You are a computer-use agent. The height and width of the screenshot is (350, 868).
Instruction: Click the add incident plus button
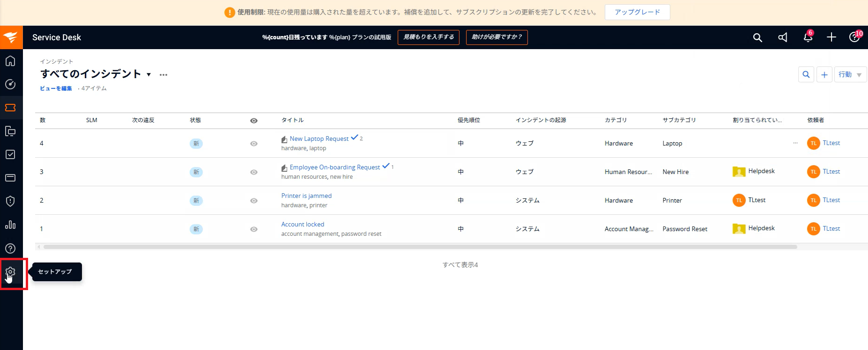click(x=824, y=74)
